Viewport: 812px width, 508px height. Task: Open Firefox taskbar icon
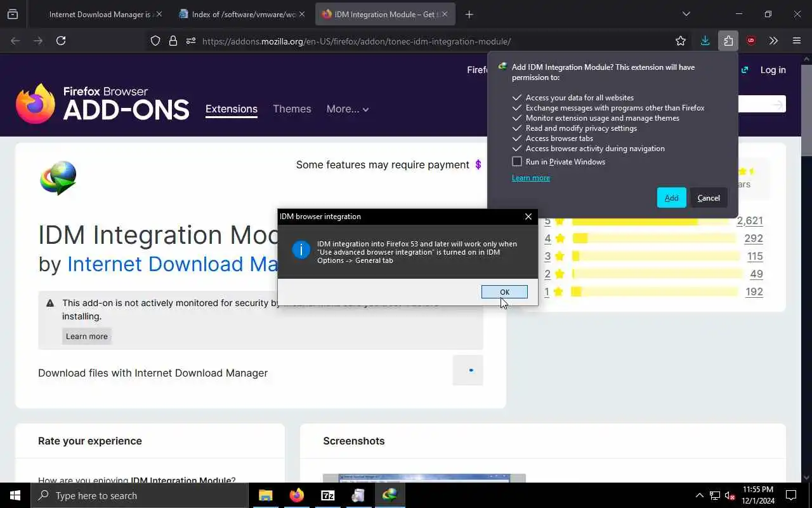297,495
